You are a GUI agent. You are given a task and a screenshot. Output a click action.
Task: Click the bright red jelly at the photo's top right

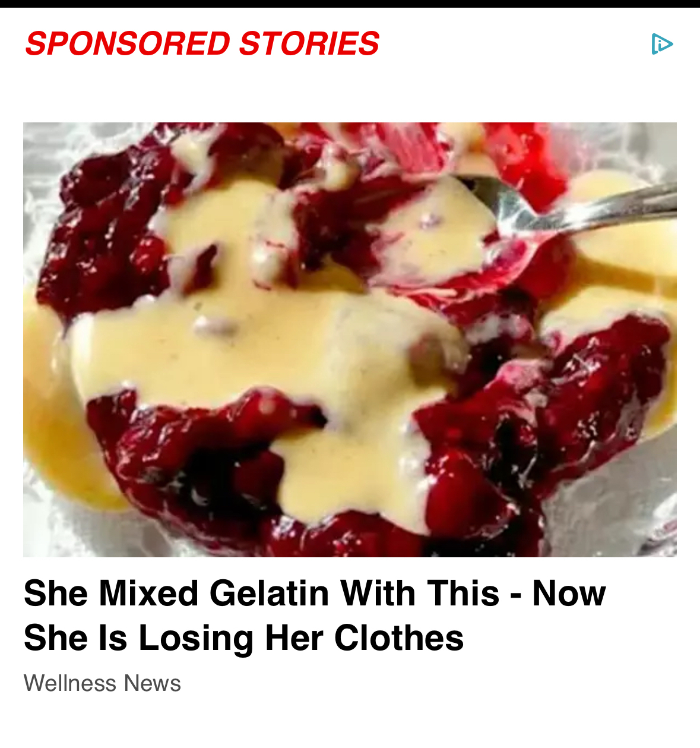point(522,154)
